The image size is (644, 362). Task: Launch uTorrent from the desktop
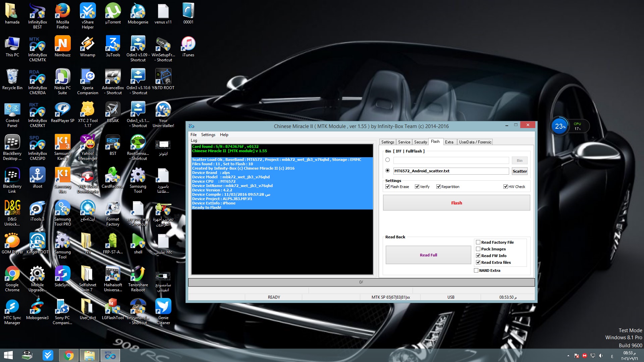point(113,13)
